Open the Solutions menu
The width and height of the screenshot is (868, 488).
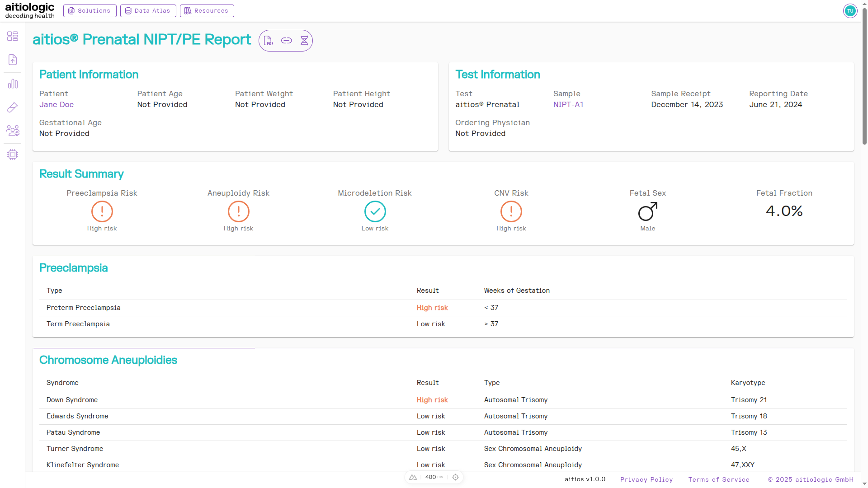[90, 11]
